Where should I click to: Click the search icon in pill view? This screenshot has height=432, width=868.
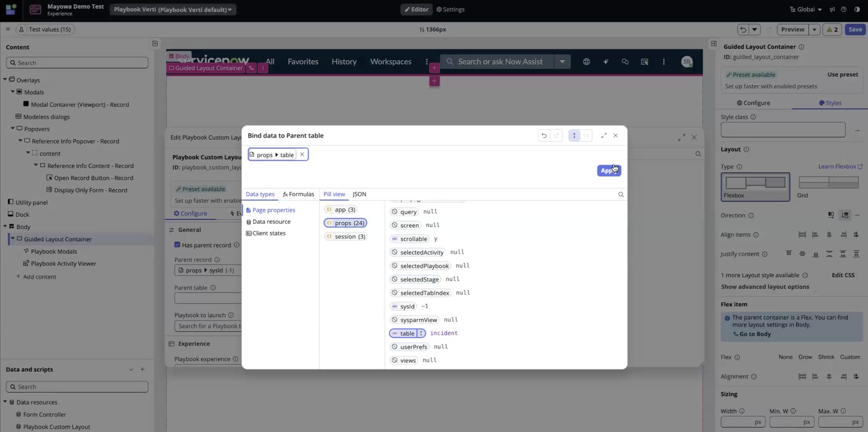tap(621, 194)
